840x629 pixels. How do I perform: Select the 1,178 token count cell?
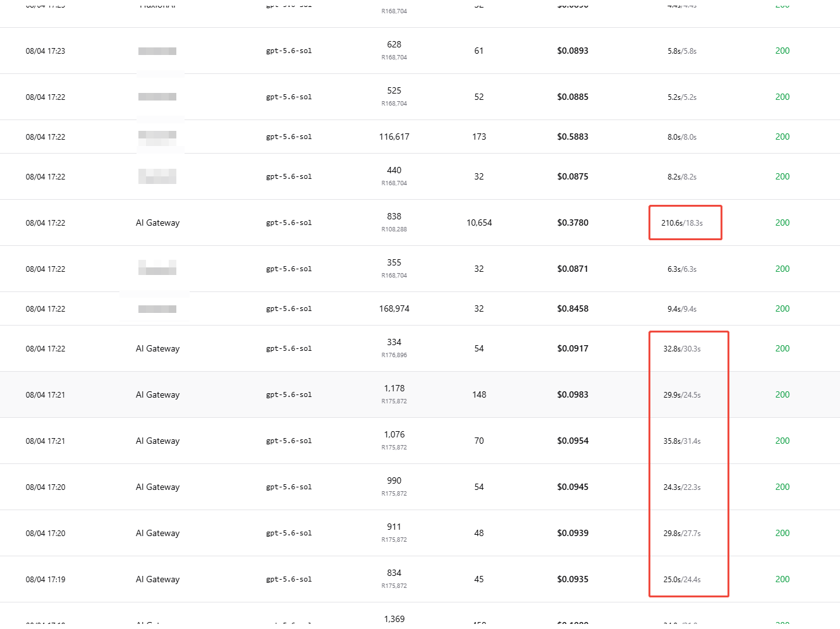point(394,388)
